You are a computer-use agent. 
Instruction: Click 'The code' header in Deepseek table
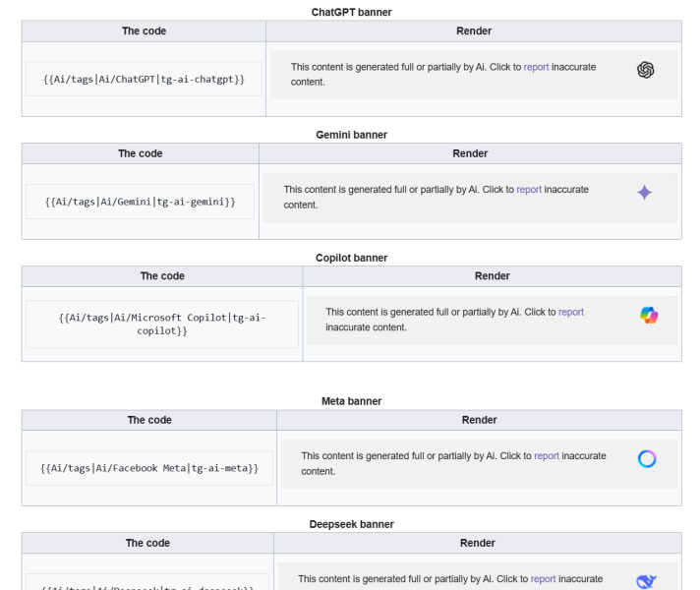click(x=147, y=543)
